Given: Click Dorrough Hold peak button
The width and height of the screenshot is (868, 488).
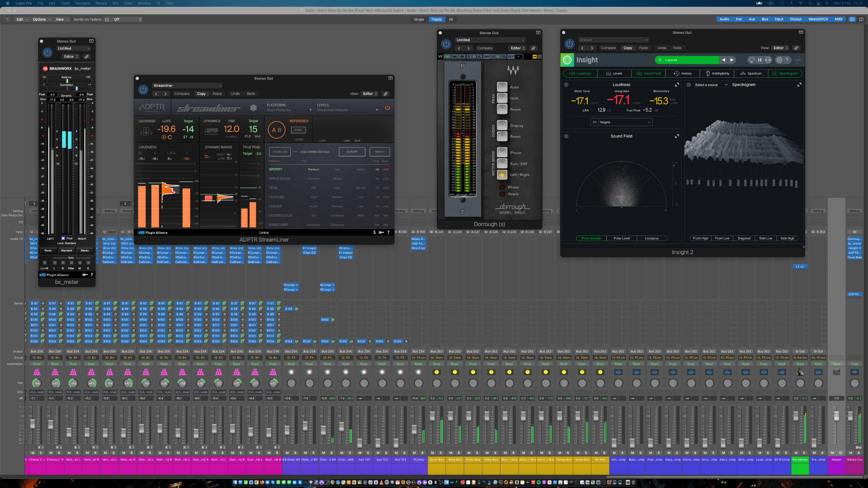Looking at the screenshot, I should pos(502,98).
